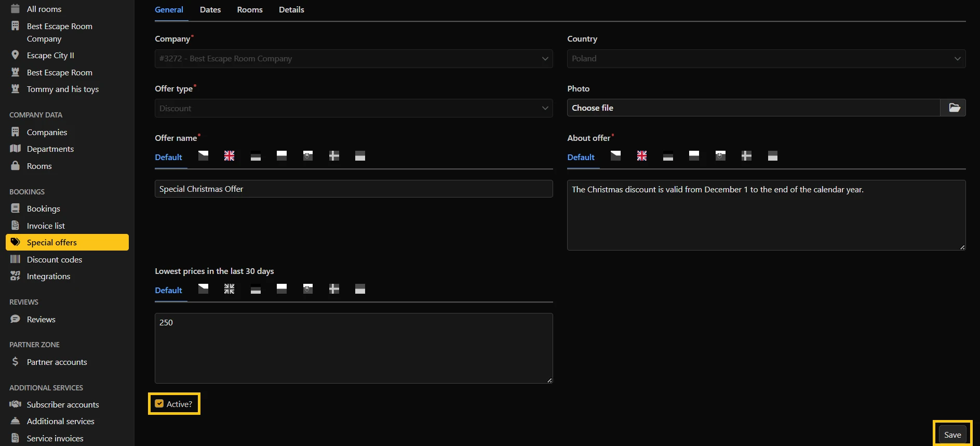The height and width of the screenshot is (446, 980).
Task: Uncheck the Active? checkbox
Action: tap(159, 404)
